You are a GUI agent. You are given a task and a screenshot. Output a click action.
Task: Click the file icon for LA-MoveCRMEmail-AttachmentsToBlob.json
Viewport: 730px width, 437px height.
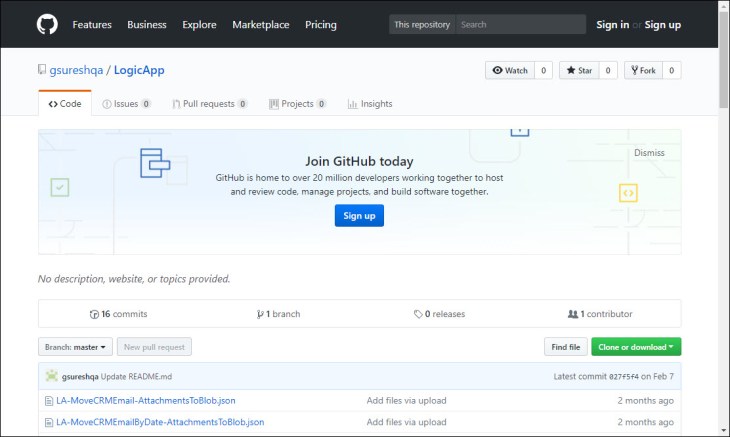48,401
